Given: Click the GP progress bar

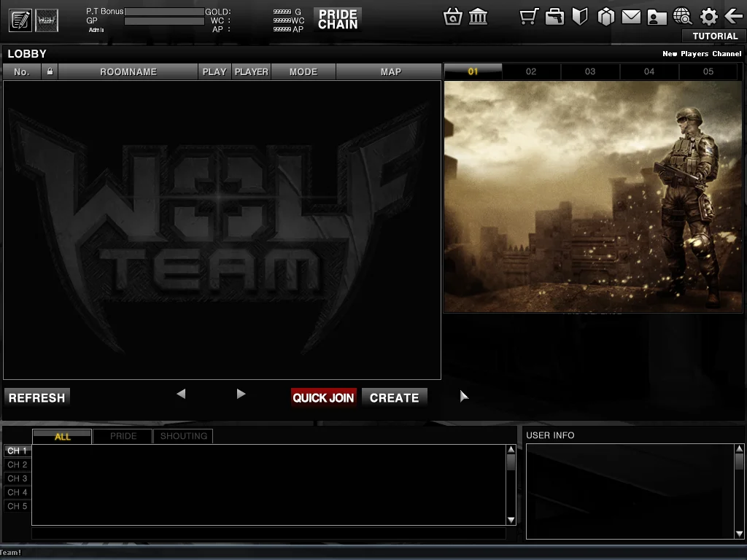Looking at the screenshot, I should [x=164, y=21].
